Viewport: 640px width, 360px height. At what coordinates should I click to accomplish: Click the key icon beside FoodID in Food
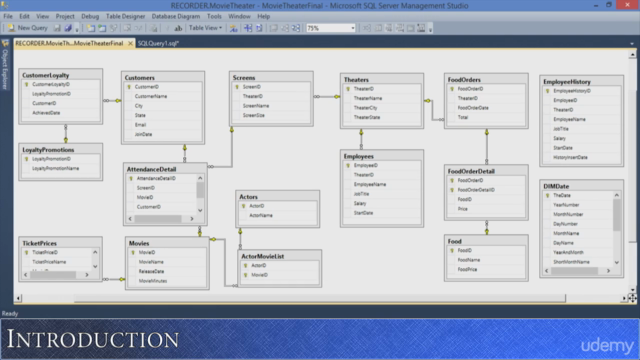452,251
